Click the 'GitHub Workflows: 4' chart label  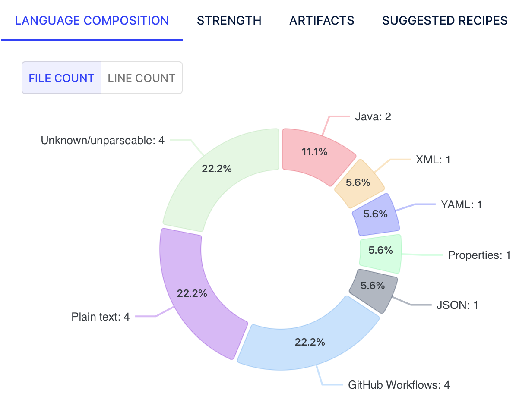click(x=399, y=385)
